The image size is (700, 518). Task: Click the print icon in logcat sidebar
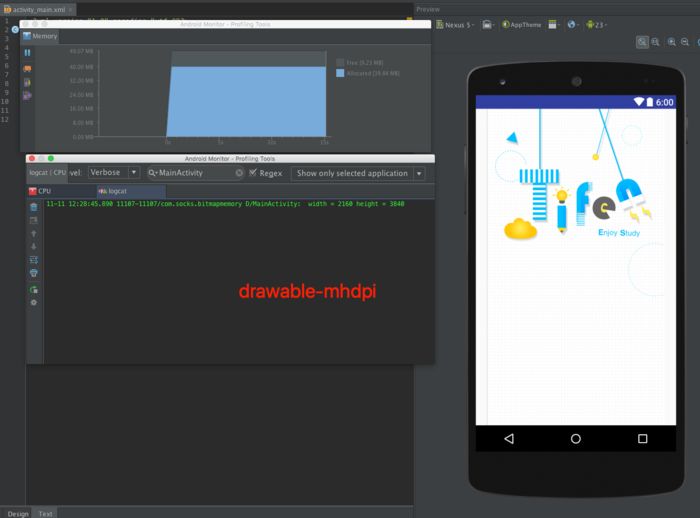click(x=33, y=273)
